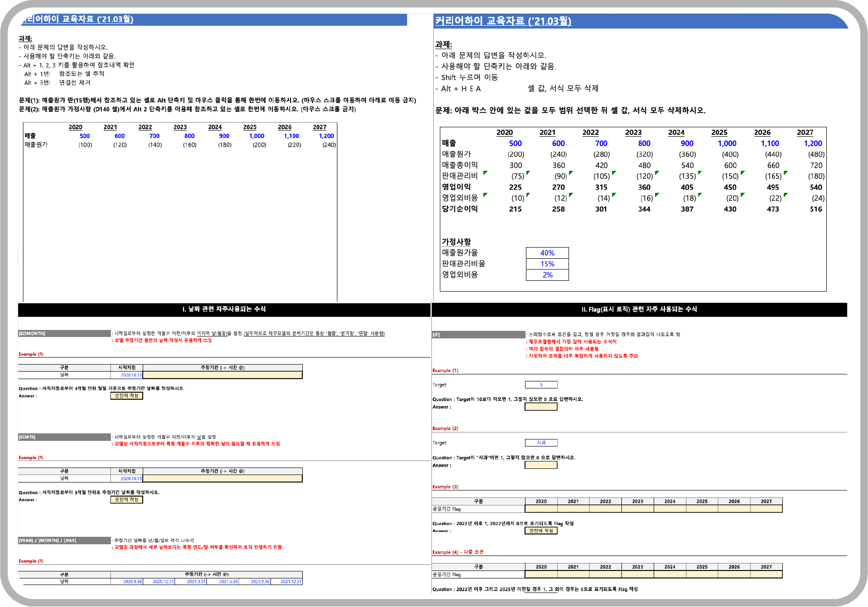Click the EOMONTH 추정기간 blank input row
The width and height of the screenshot is (868, 607).
pos(222,375)
